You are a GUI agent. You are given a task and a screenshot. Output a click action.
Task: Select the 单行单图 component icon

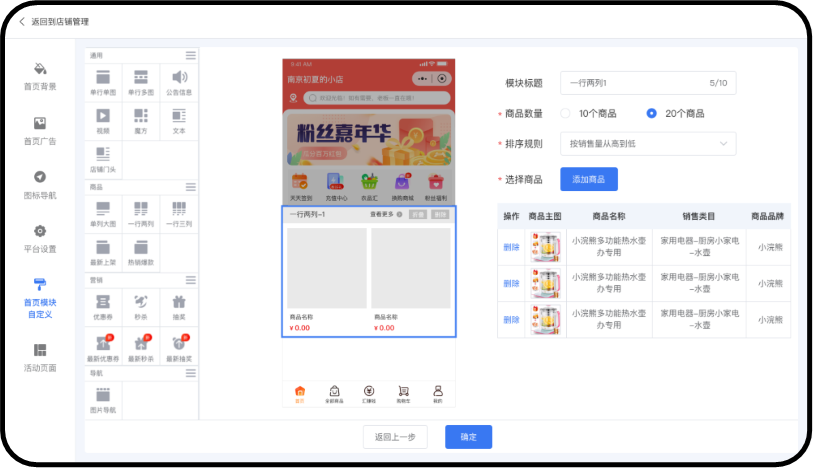point(103,78)
